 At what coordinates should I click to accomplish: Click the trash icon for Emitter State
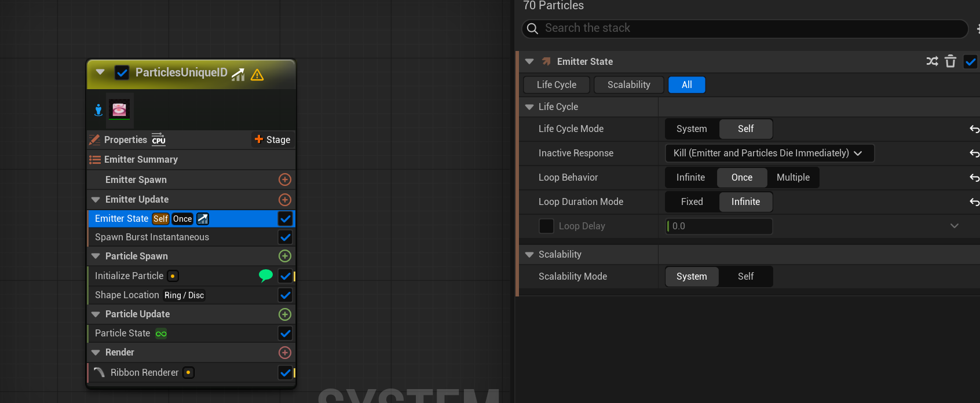click(x=950, y=61)
